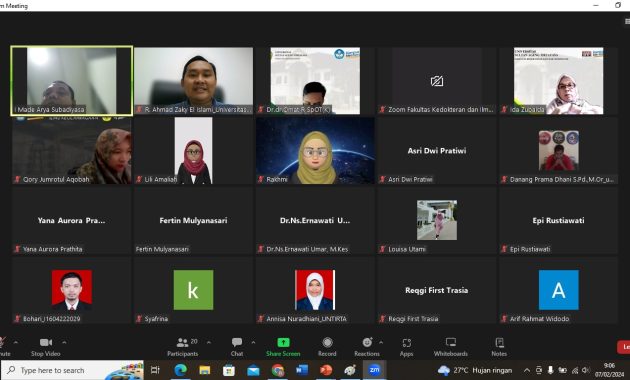Click the red Leave button

(624, 347)
